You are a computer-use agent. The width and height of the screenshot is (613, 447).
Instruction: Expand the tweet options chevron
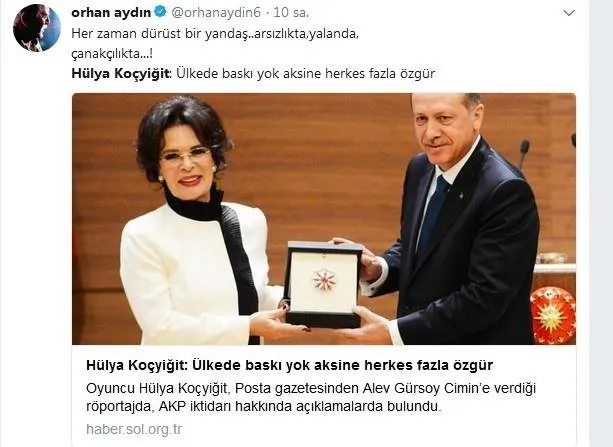tap(568, 13)
